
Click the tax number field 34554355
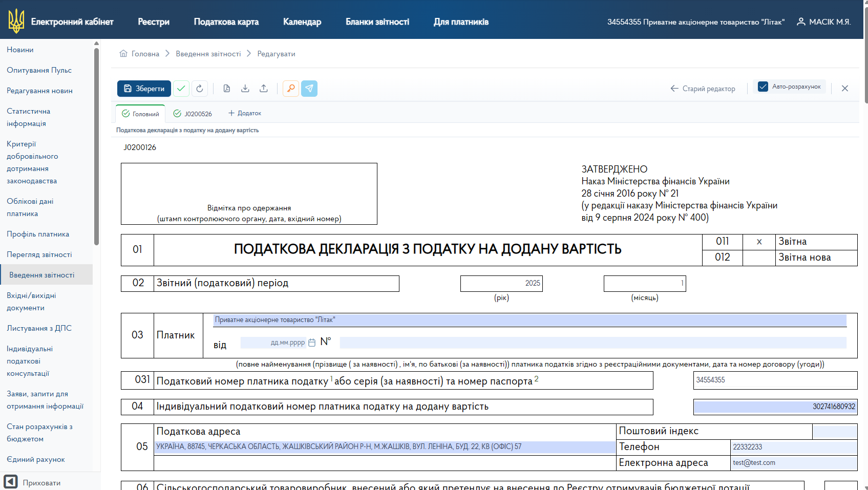pyautogui.click(x=775, y=380)
